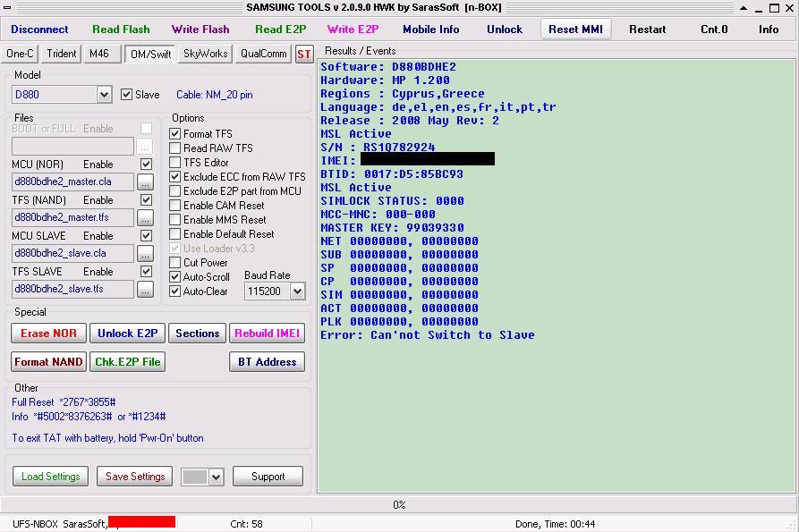799x532 pixels.
Task: Open the Info toolbar item
Action: click(x=769, y=30)
